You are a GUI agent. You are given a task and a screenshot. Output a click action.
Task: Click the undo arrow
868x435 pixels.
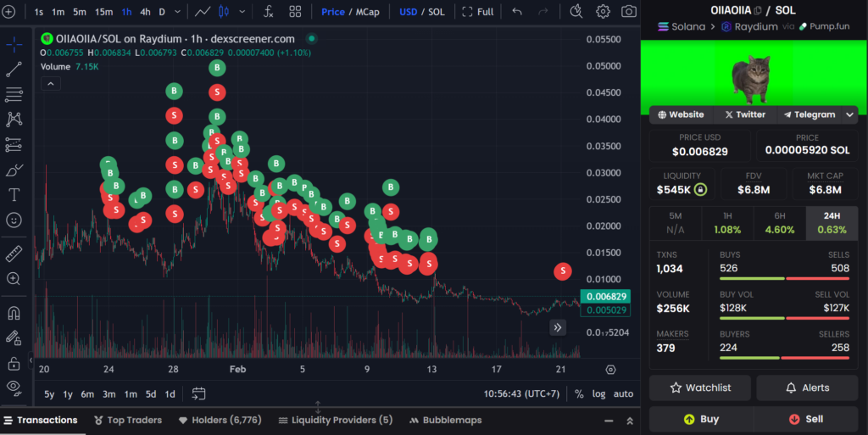click(517, 12)
